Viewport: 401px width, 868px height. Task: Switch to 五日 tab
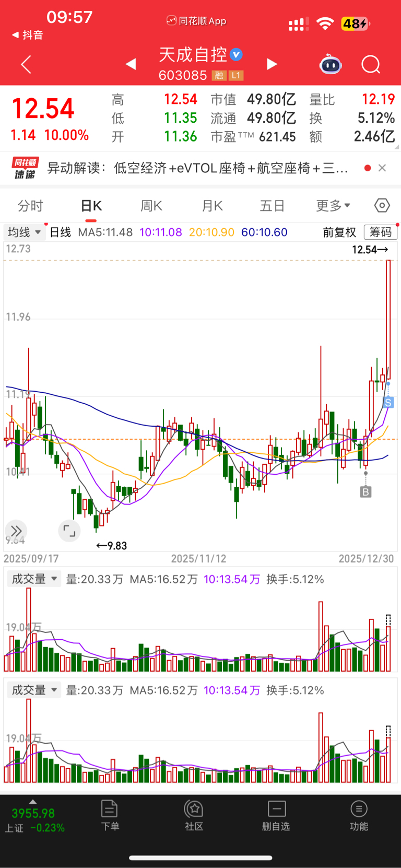tap(272, 206)
